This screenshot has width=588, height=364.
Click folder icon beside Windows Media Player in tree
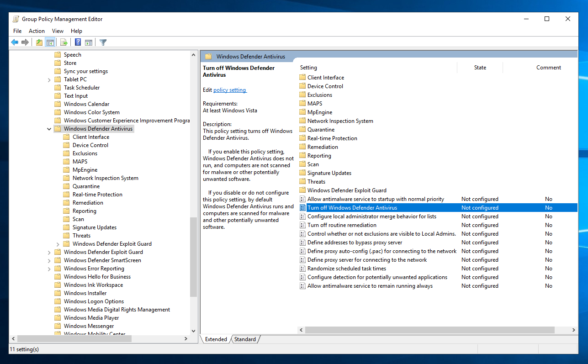coord(58,318)
